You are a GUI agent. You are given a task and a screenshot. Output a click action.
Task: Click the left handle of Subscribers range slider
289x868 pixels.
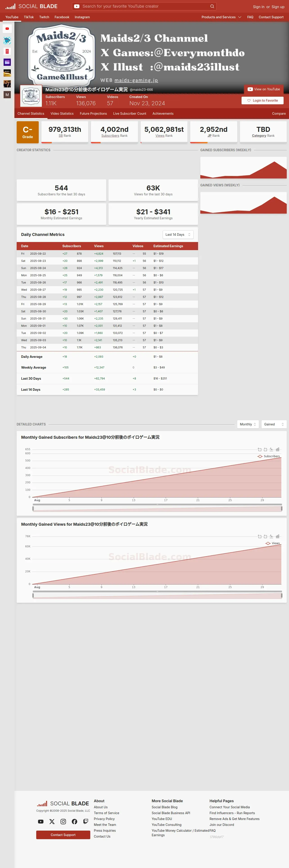pos(33,508)
